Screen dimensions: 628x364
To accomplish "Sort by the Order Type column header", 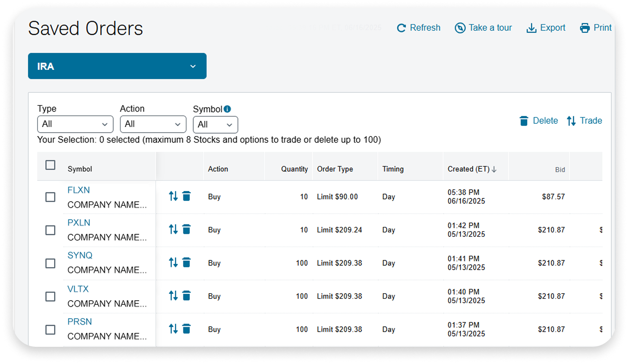I will (x=335, y=169).
